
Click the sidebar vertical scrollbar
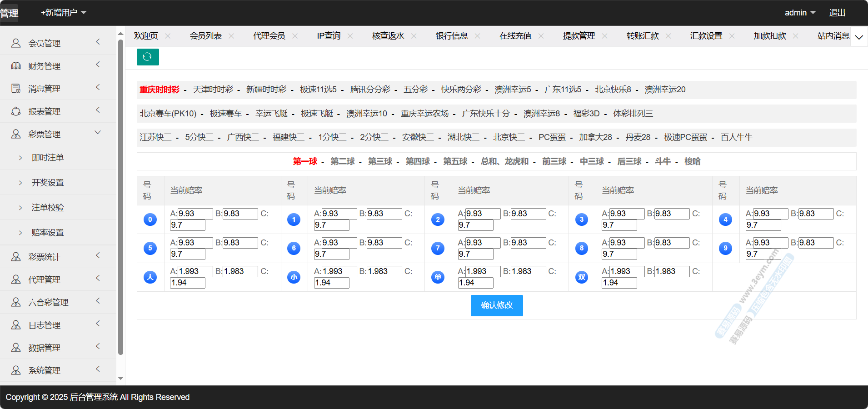click(120, 195)
